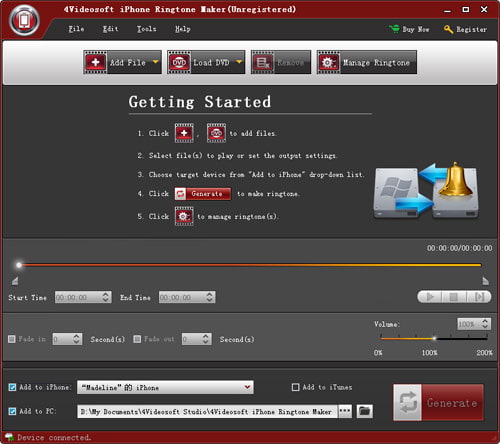Click the manage ringtone gear icon in step 5
Image resolution: width=500 pixels, height=444 pixels.
coord(184,216)
